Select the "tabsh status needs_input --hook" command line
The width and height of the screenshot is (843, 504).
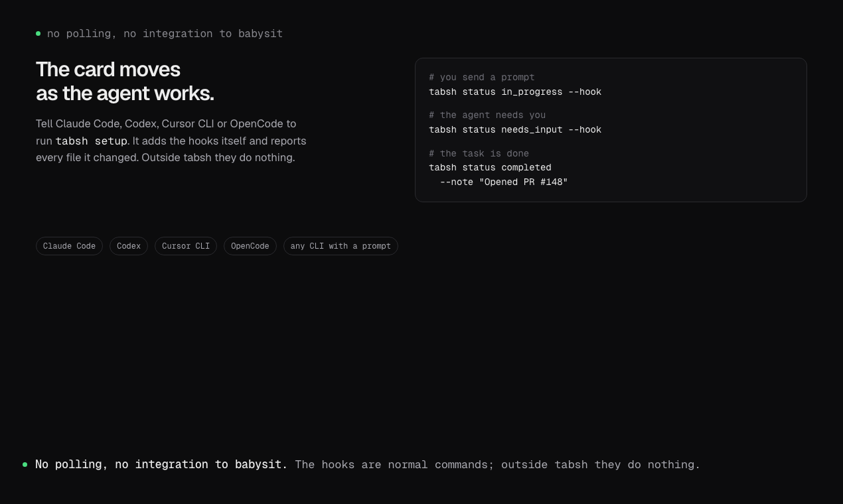pyautogui.click(x=515, y=130)
